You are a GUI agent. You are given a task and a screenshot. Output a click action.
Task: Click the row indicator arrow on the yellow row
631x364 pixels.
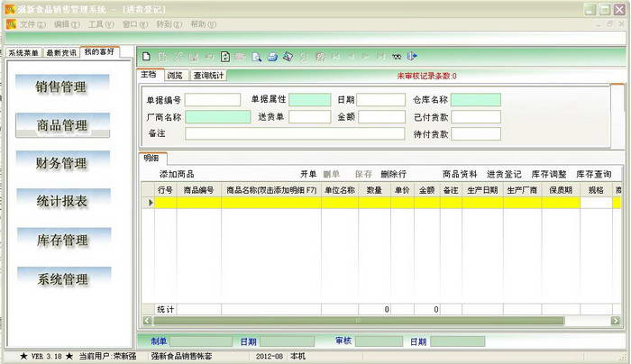tap(151, 203)
